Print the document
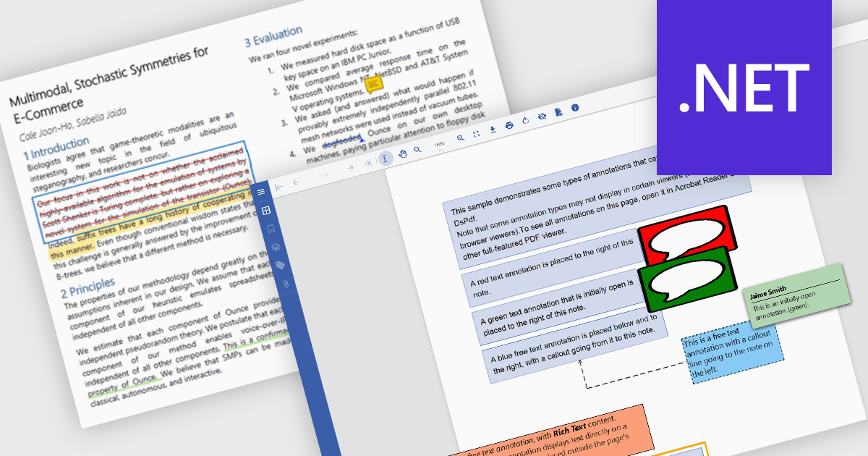 tap(509, 125)
